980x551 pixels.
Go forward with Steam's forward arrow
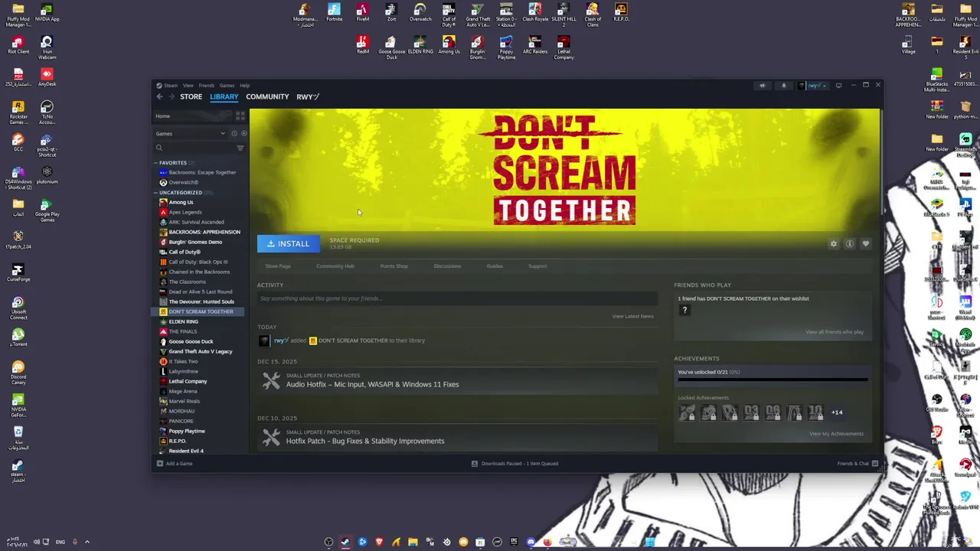point(171,96)
